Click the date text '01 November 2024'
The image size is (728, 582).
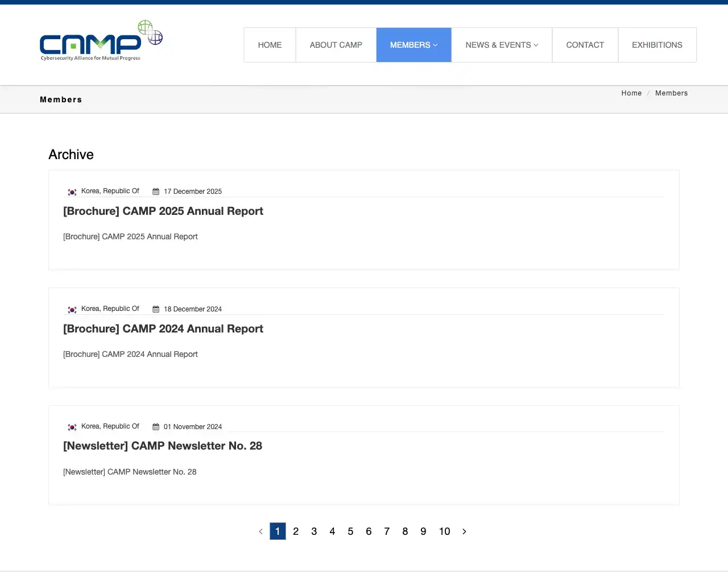coord(193,427)
